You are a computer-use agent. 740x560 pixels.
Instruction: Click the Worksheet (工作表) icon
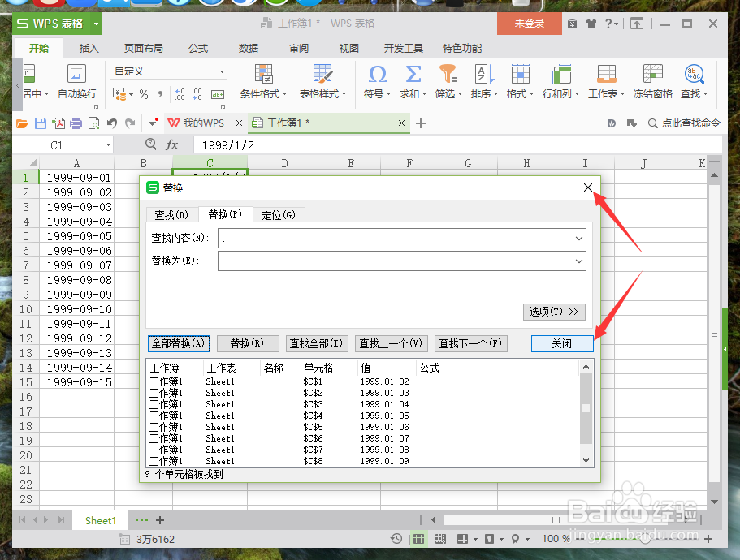[607, 74]
